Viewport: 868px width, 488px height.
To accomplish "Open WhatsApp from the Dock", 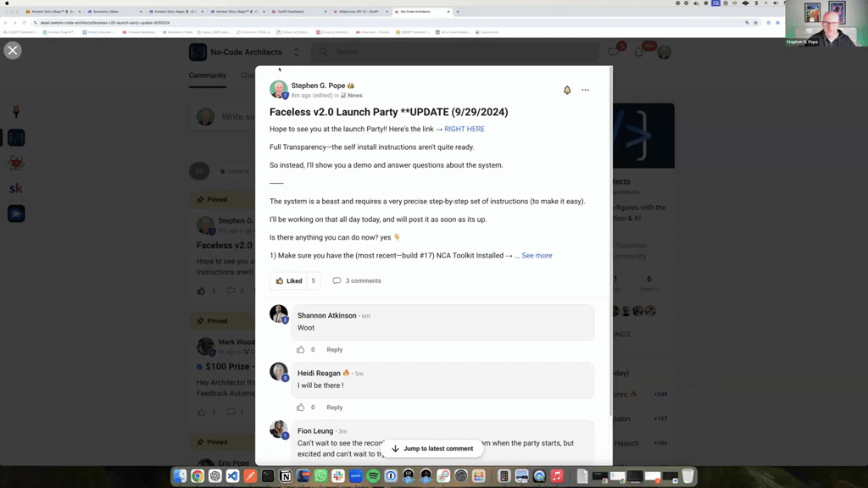I will [320, 476].
